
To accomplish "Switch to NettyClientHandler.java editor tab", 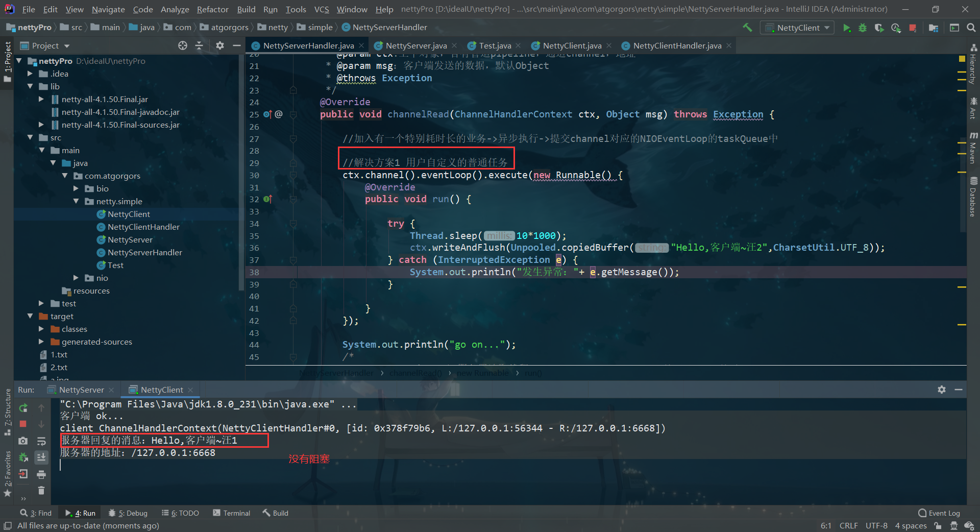I will (x=677, y=45).
